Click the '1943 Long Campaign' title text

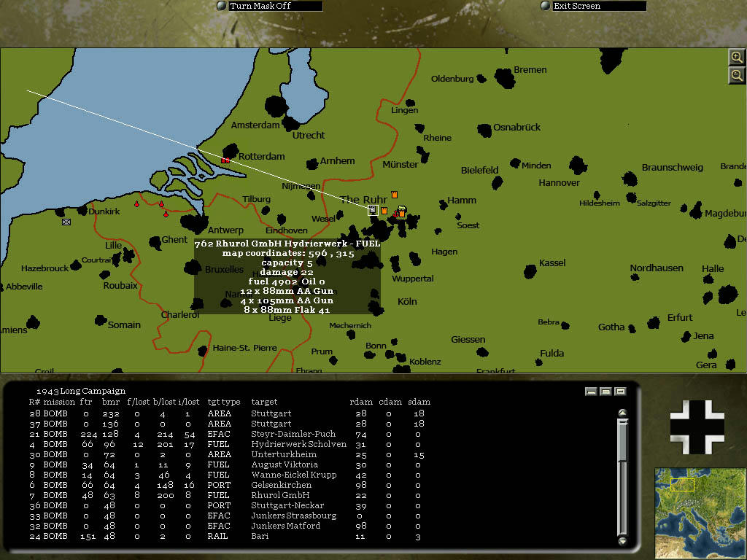click(x=81, y=391)
